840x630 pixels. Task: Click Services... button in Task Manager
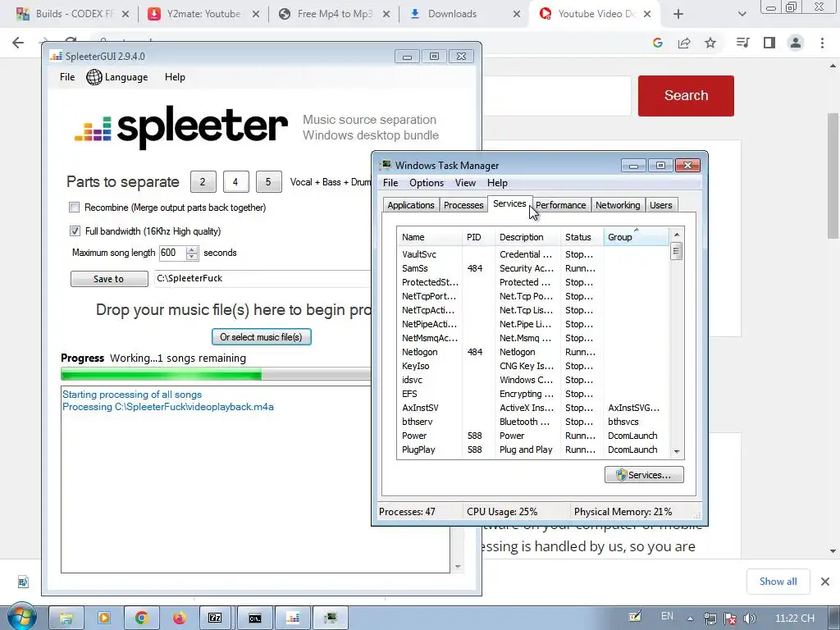pyautogui.click(x=644, y=475)
